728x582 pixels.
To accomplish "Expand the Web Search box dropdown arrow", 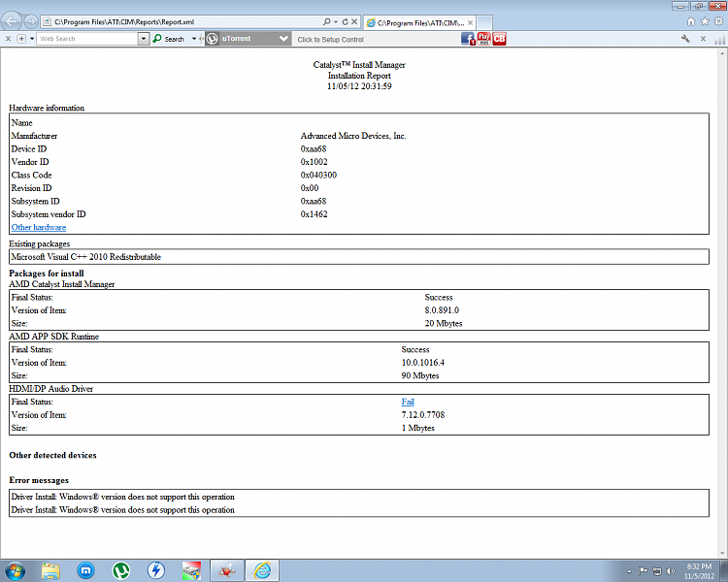I will [x=144, y=39].
